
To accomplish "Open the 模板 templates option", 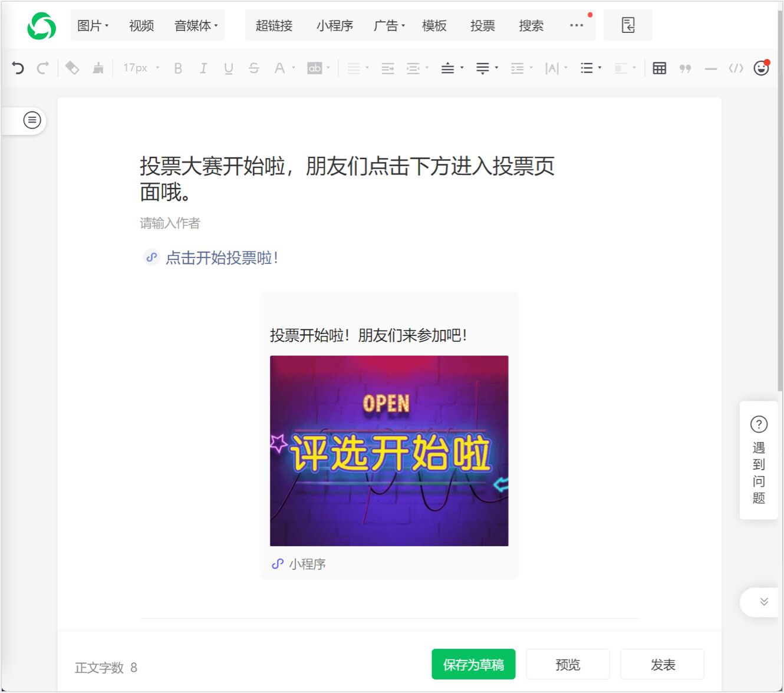I will coord(434,26).
